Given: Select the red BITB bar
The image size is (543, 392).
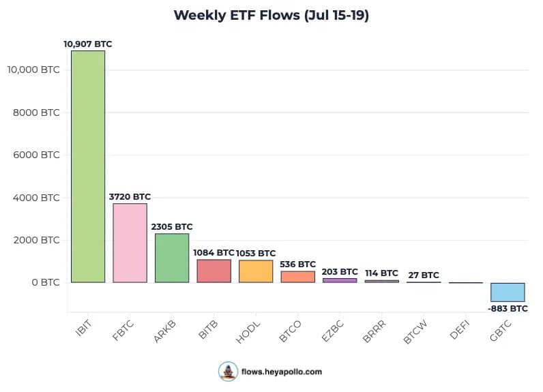Looking at the screenshot, I should pos(214,271).
